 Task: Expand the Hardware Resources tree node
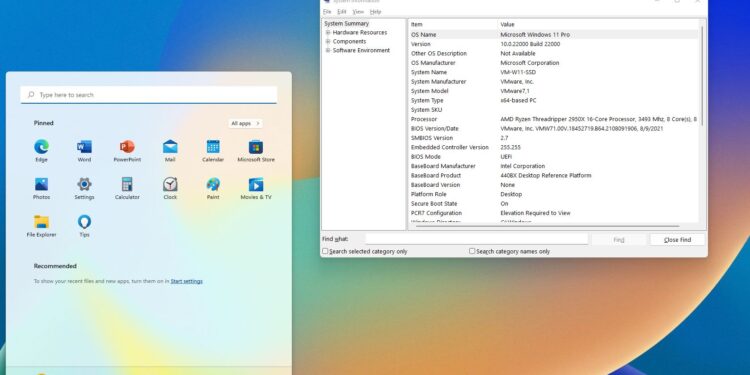(328, 33)
